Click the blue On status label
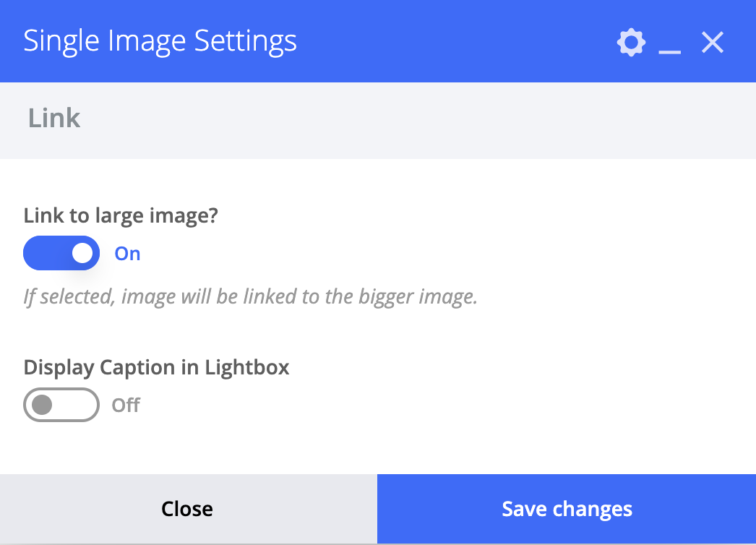 click(x=127, y=254)
